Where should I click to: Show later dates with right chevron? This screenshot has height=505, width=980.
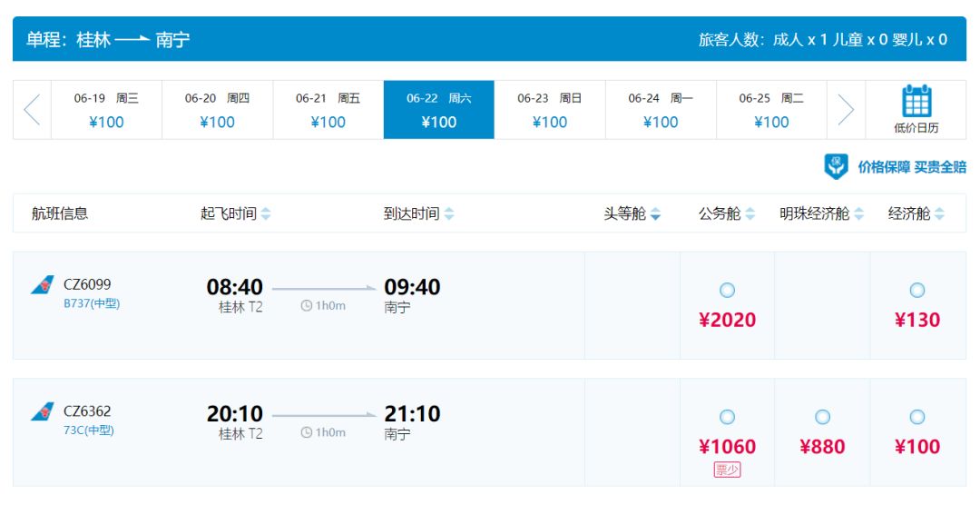tap(846, 110)
